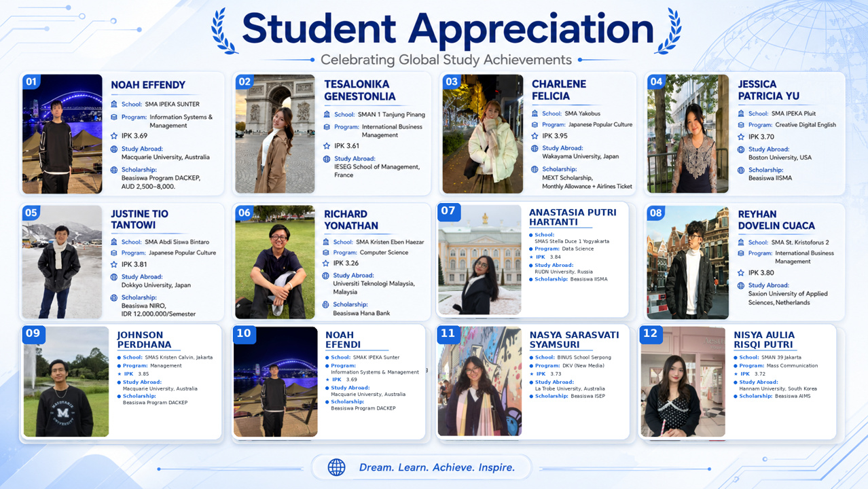
Task: Click the school icon beside SMA St. Kristoforus 2
Action: pos(741,242)
